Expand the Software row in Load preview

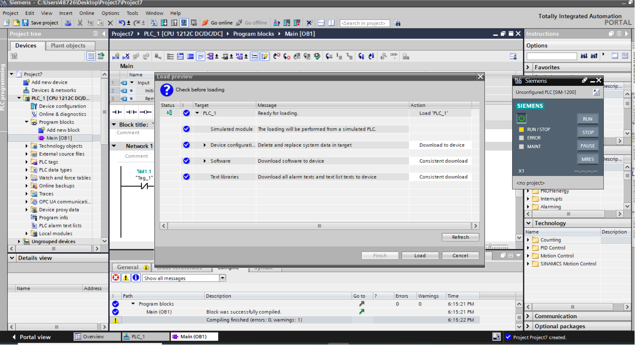point(205,161)
